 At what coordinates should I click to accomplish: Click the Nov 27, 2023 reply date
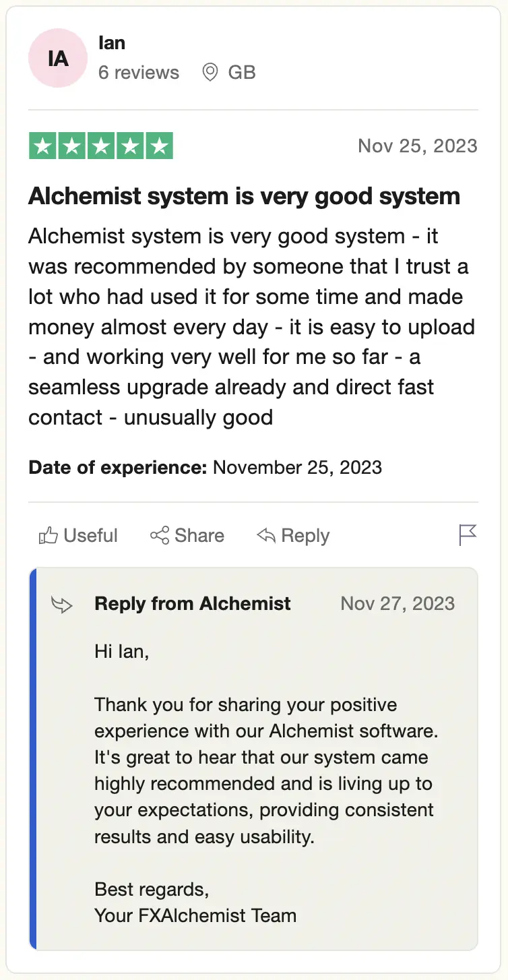click(398, 603)
